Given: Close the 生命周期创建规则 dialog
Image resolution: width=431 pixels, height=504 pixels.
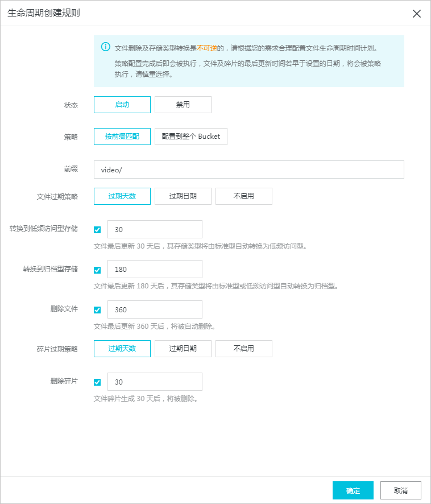Looking at the screenshot, I should [417, 14].
